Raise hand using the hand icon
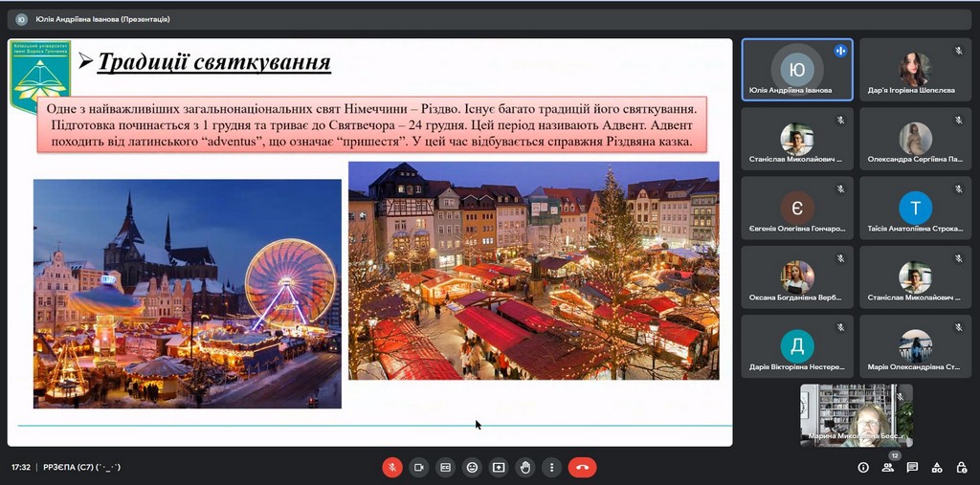 point(524,468)
